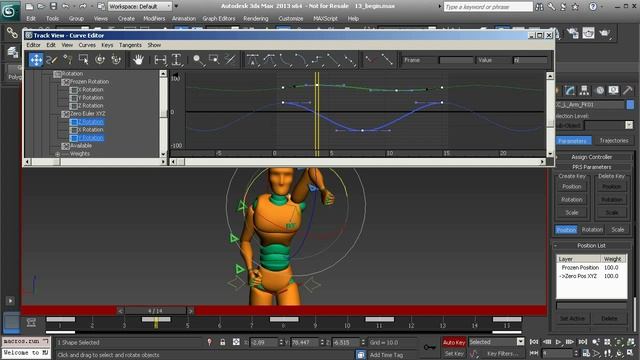This screenshot has width=640, height=360.
Task: Open the Motion panel tab
Action: (599, 90)
